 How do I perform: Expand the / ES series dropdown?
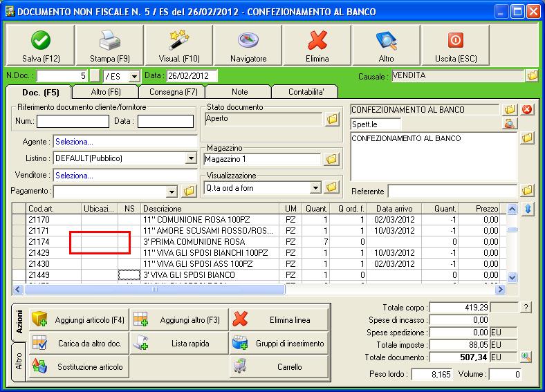tap(134, 76)
